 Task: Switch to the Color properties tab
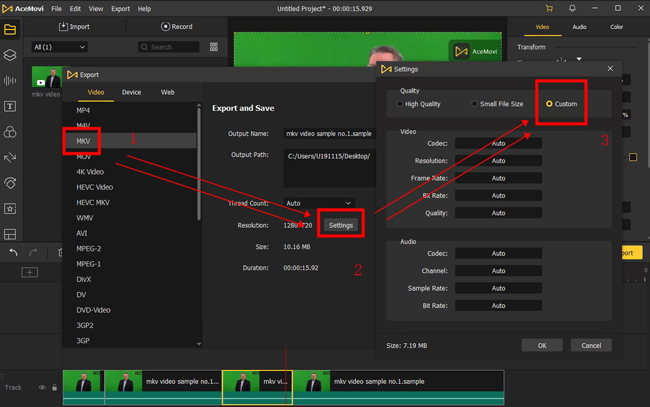click(x=616, y=27)
